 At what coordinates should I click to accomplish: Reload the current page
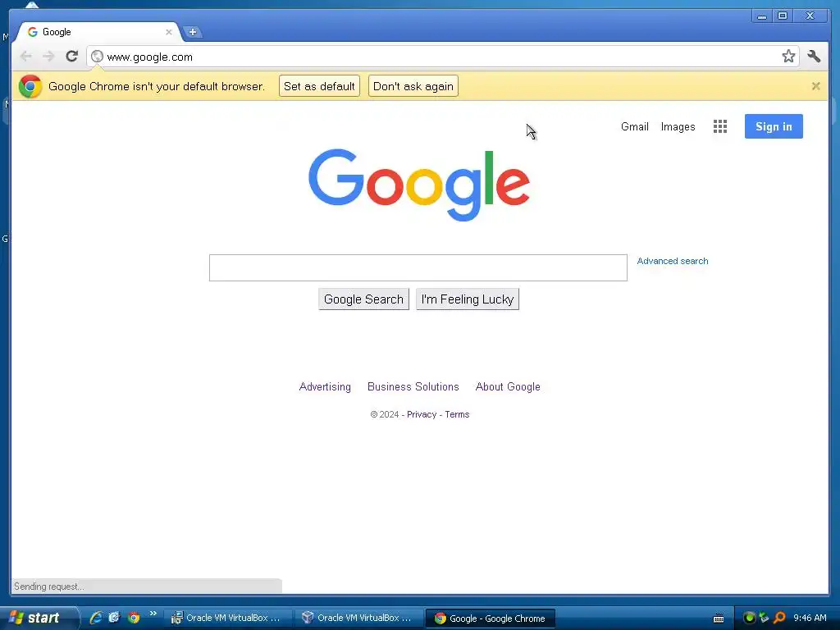pyautogui.click(x=72, y=57)
